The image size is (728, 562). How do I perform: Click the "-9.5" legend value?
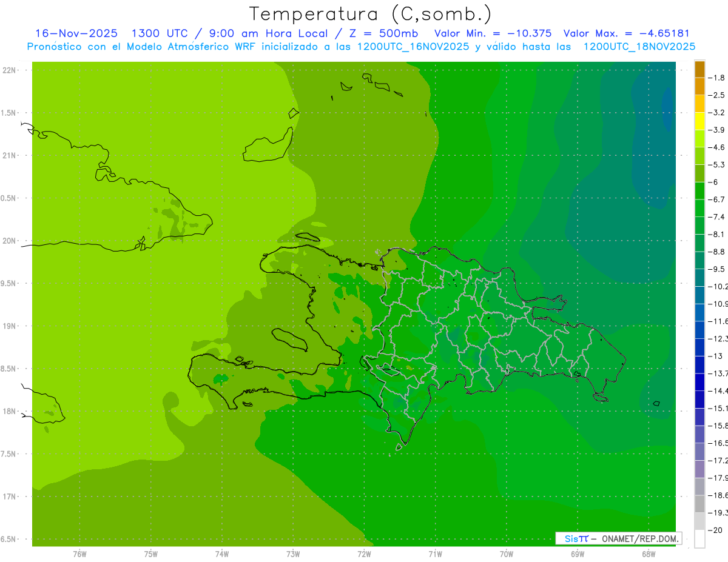point(718,269)
